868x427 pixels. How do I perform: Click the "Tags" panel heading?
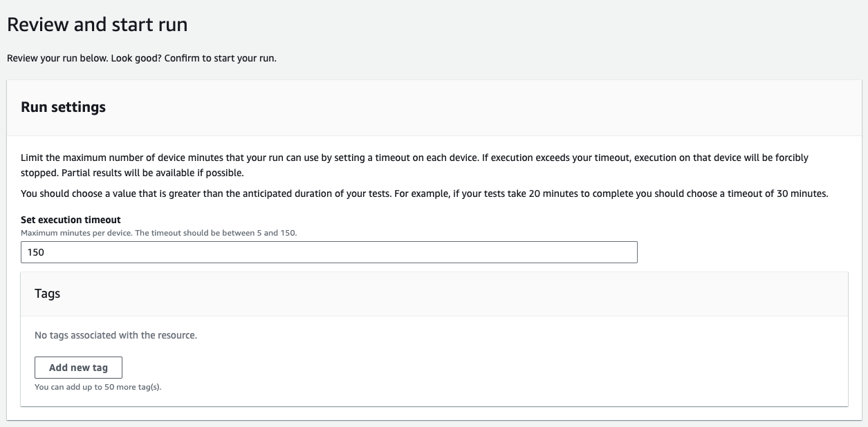[x=47, y=294]
